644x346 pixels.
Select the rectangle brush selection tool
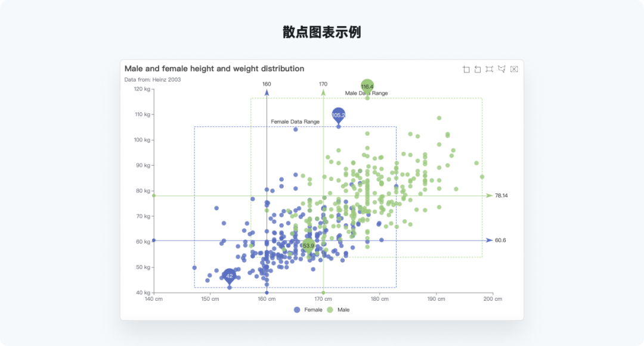[490, 69]
